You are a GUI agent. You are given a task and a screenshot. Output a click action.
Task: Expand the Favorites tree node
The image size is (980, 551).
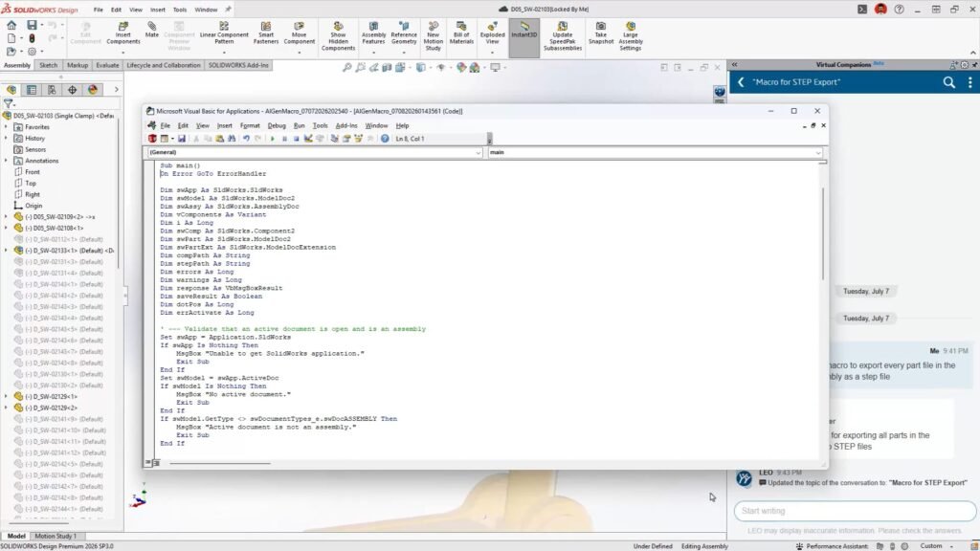click(7, 127)
